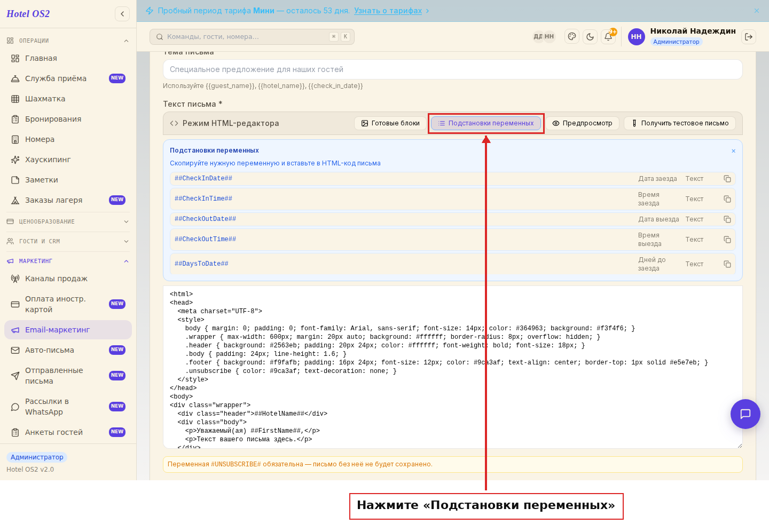Screen dimensions: 769x532
Task: Open notifications with the bell icon
Action: (x=608, y=37)
